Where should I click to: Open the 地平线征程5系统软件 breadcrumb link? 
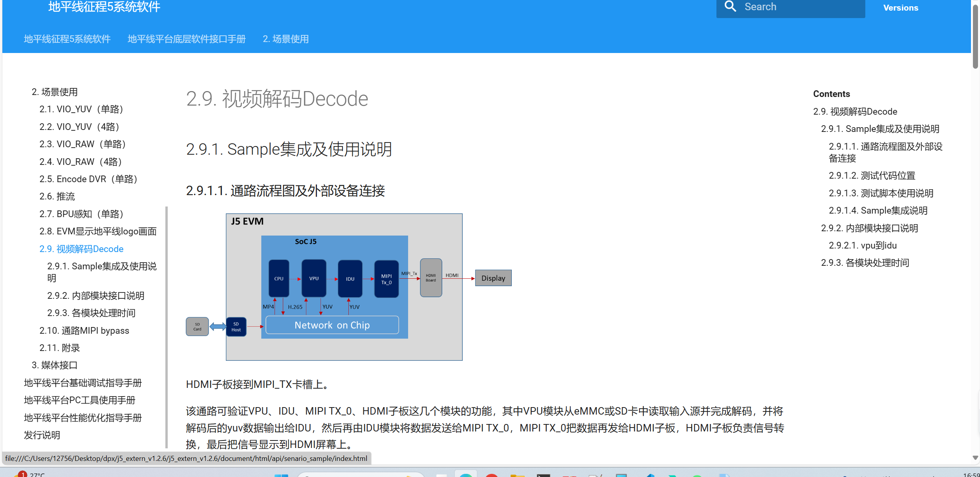pyautogui.click(x=67, y=39)
